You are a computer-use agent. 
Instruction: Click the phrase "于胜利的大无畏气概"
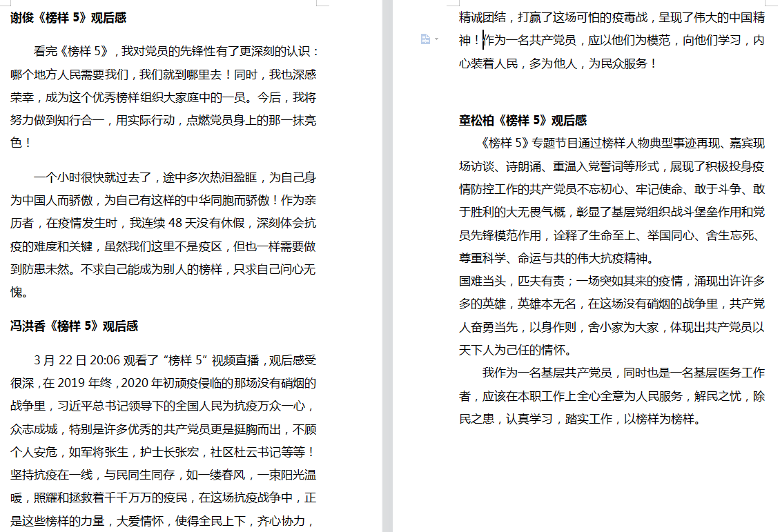click(511, 213)
